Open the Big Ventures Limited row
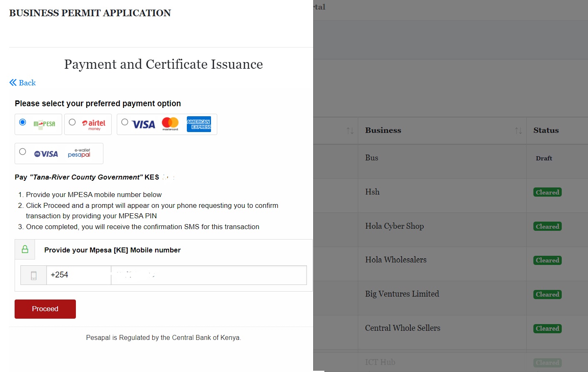 click(x=402, y=294)
